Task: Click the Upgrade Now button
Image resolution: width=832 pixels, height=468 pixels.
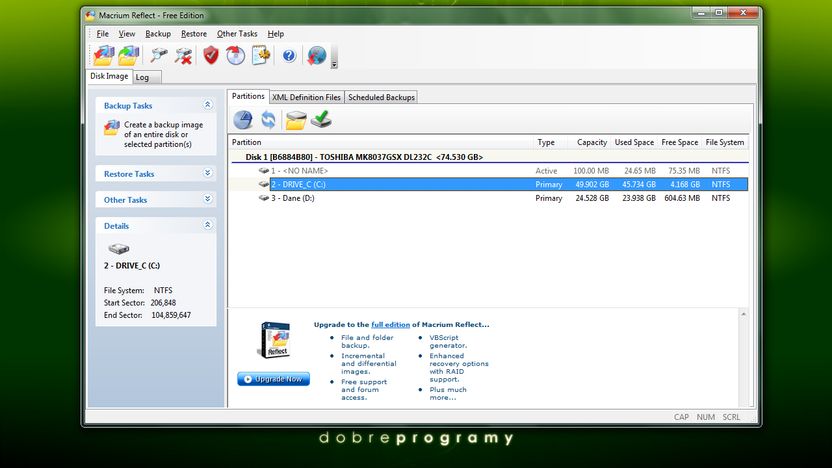Action: (x=273, y=379)
